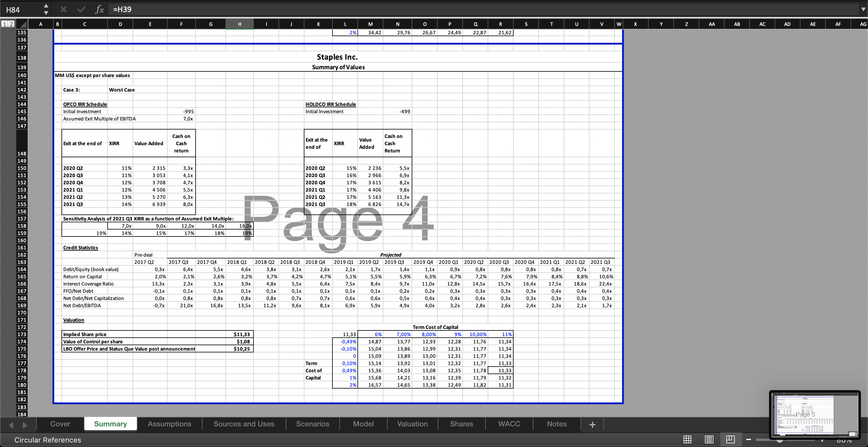This screenshot has width=868, height=447.
Task: Confirm formula entry with checkmark icon
Action: [x=81, y=9]
